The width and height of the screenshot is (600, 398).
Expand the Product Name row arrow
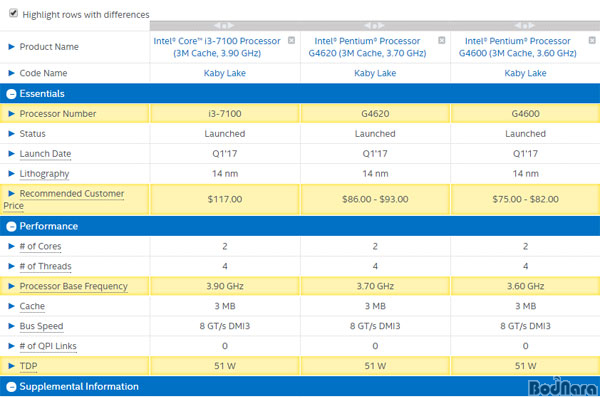(x=11, y=47)
